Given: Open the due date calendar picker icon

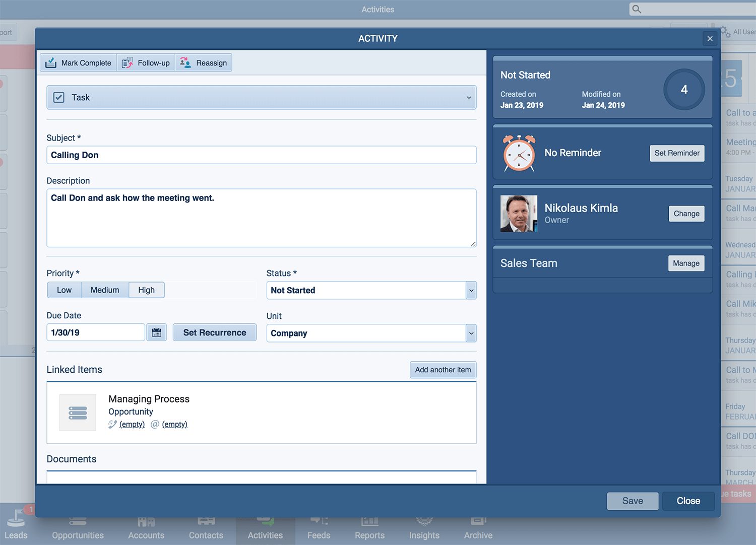Looking at the screenshot, I should click(156, 332).
